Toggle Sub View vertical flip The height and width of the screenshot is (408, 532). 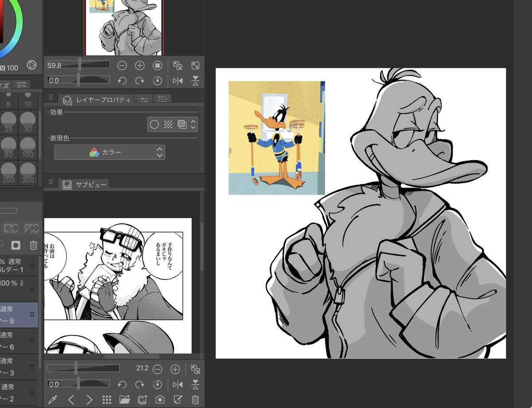[x=195, y=384]
